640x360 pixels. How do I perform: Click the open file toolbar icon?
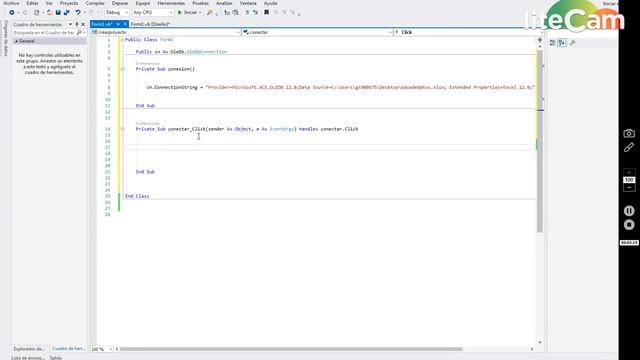coord(49,13)
